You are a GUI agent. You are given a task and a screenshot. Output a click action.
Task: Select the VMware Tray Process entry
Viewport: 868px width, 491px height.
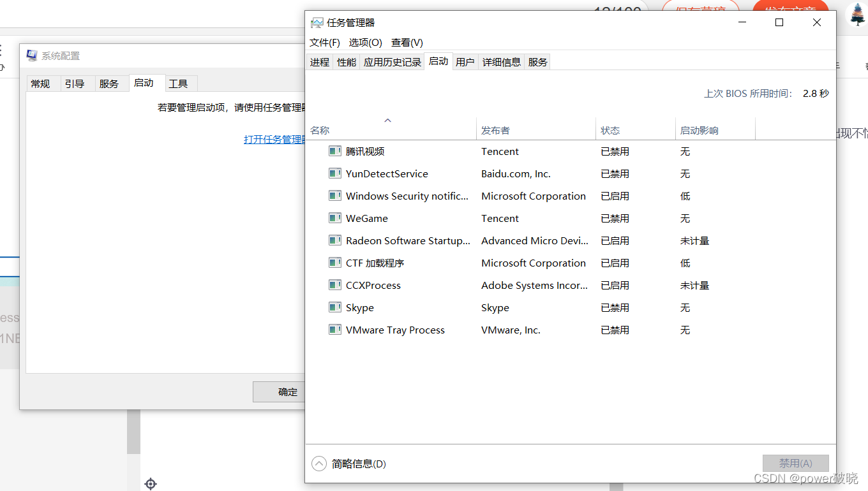pos(395,330)
